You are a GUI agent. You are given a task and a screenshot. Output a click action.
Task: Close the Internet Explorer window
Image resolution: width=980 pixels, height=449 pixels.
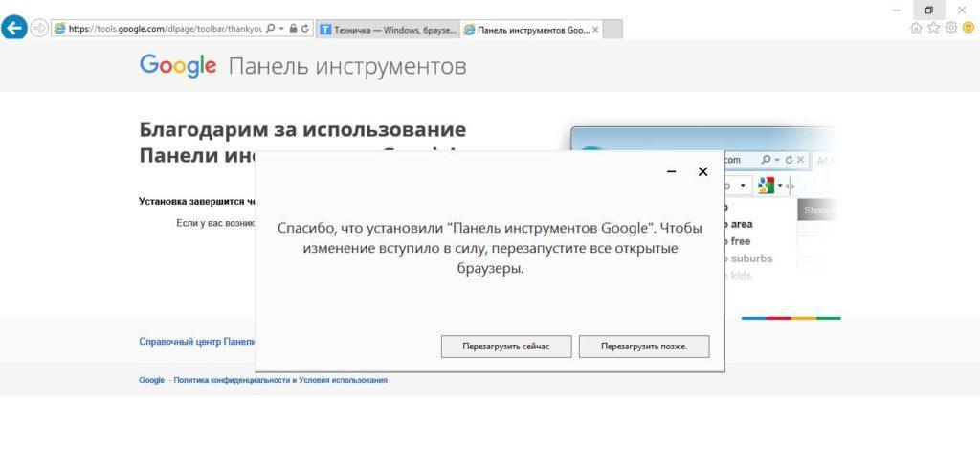point(962,10)
